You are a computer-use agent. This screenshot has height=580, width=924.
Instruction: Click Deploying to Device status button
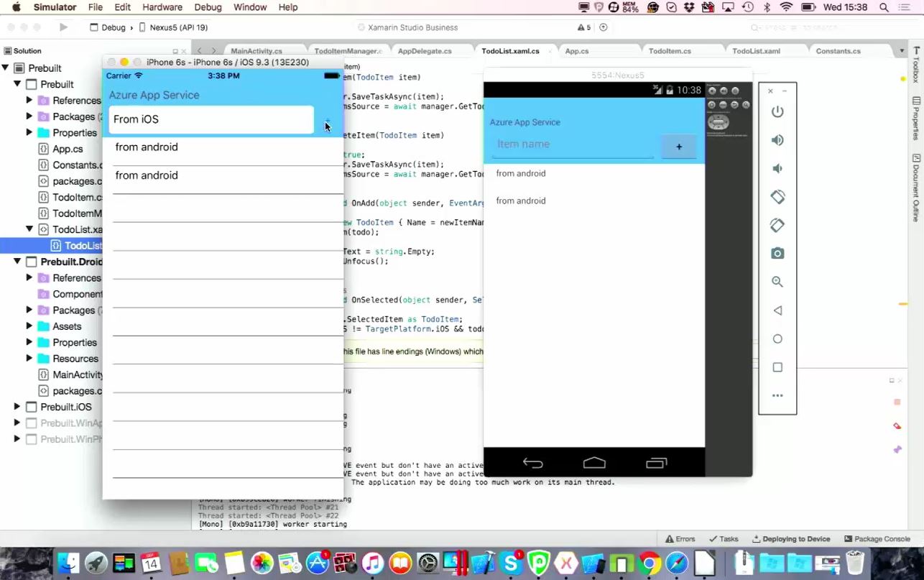[x=791, y=539]
